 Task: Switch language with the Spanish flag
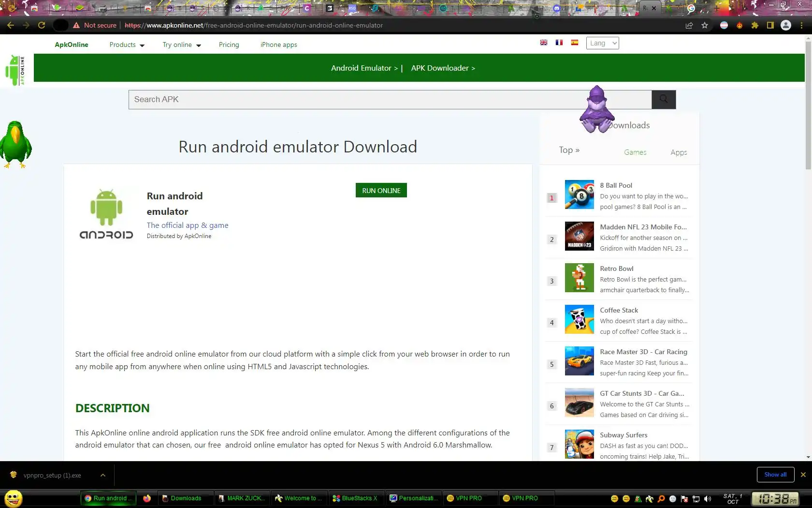click(575, 43)
